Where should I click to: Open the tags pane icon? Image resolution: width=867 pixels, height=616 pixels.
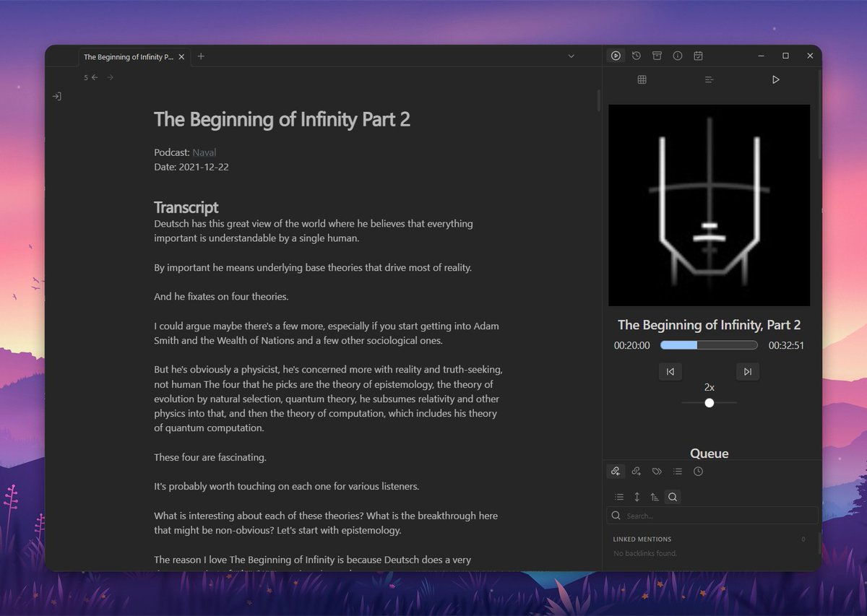pyautogui.click(x=657, y=472)
